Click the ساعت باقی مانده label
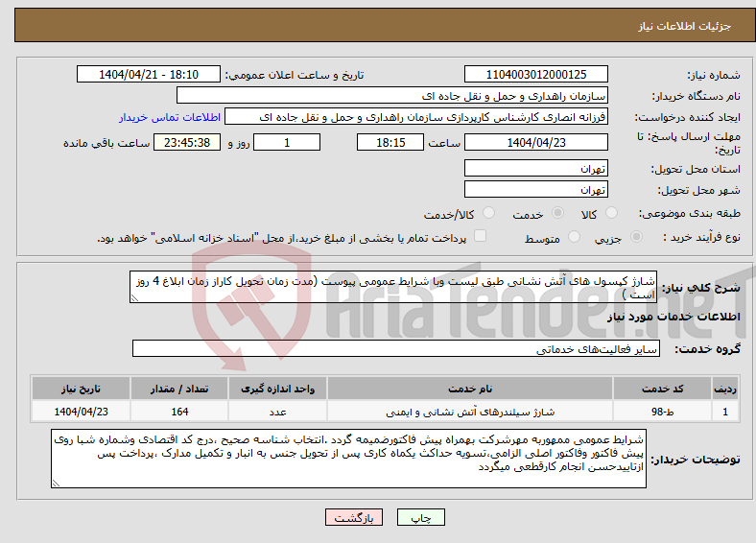Image resolution: width=756 pixels, height=543 pixels. (106, 143)
